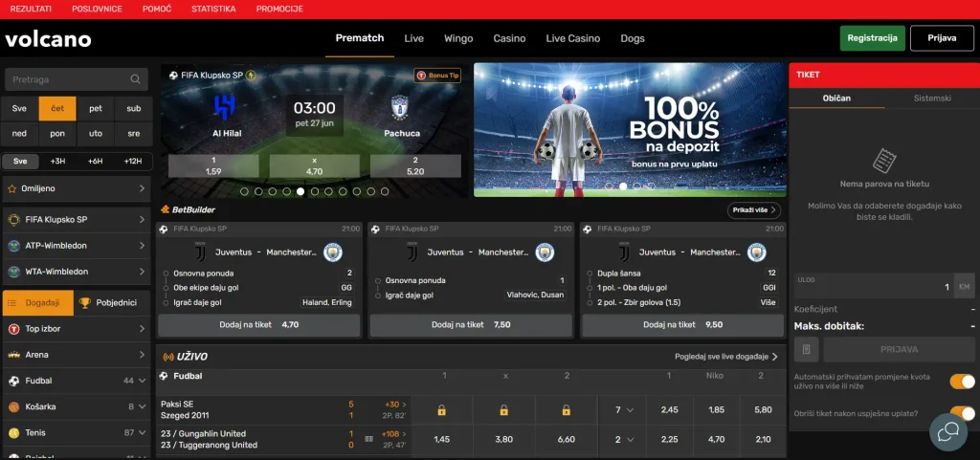This screenshot has width=980, height=460.
Task: Click Pogledaj sve live događaje
Action: tap(726, 357)
